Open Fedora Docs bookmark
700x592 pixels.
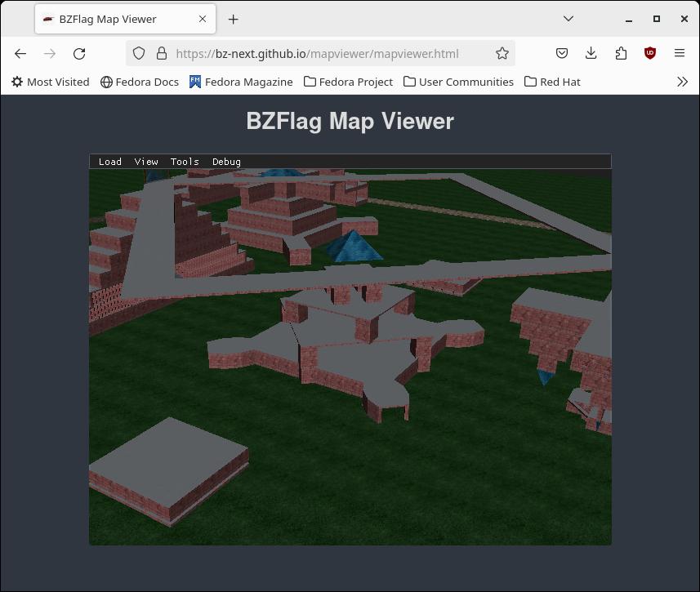[x=140, y=82]
